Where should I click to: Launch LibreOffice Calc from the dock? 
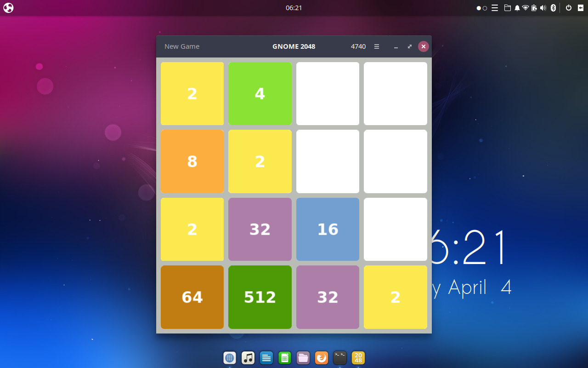tap(285, 358)
